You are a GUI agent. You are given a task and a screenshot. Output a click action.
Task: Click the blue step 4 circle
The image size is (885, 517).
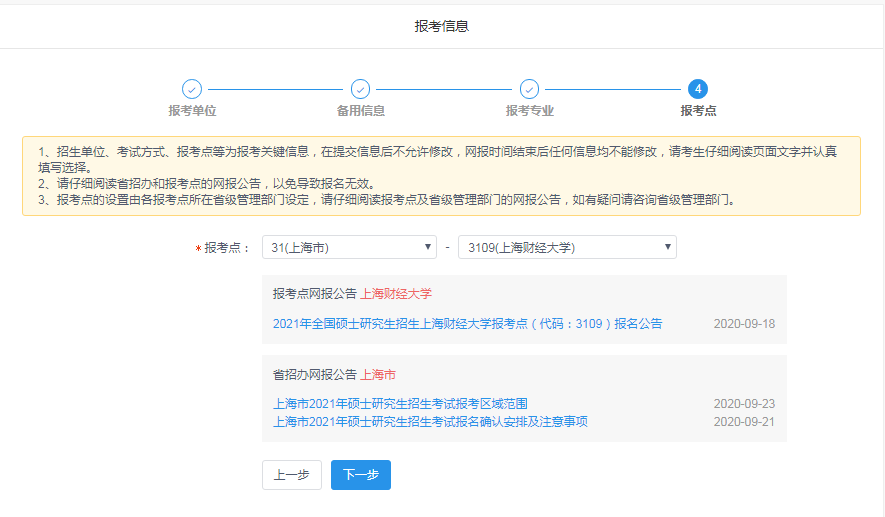coord(698,89)
